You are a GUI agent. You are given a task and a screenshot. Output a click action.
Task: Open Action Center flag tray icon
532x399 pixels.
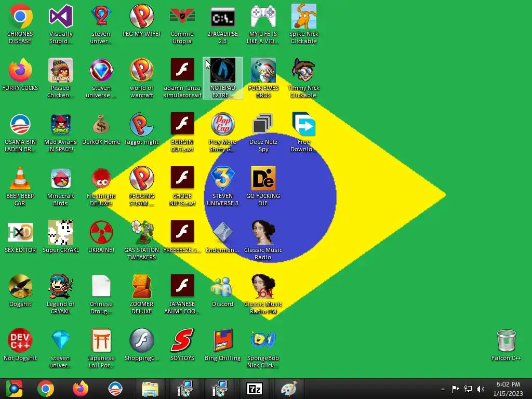click(x=455, y=389)
